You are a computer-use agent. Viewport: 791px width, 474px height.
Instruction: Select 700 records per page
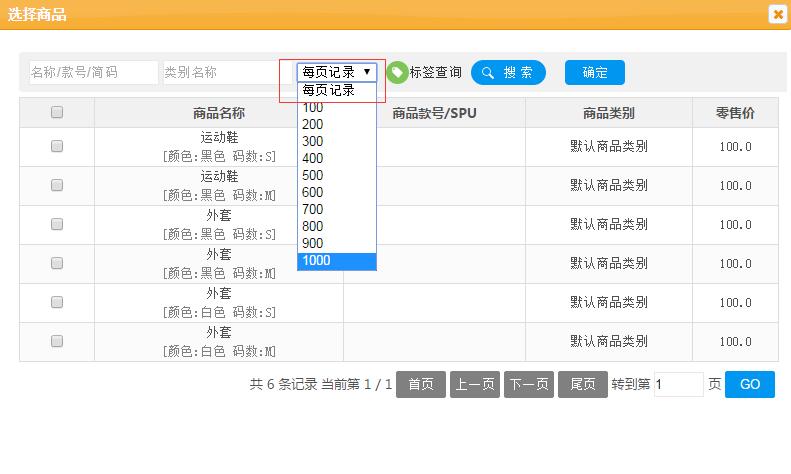point(337,210)
